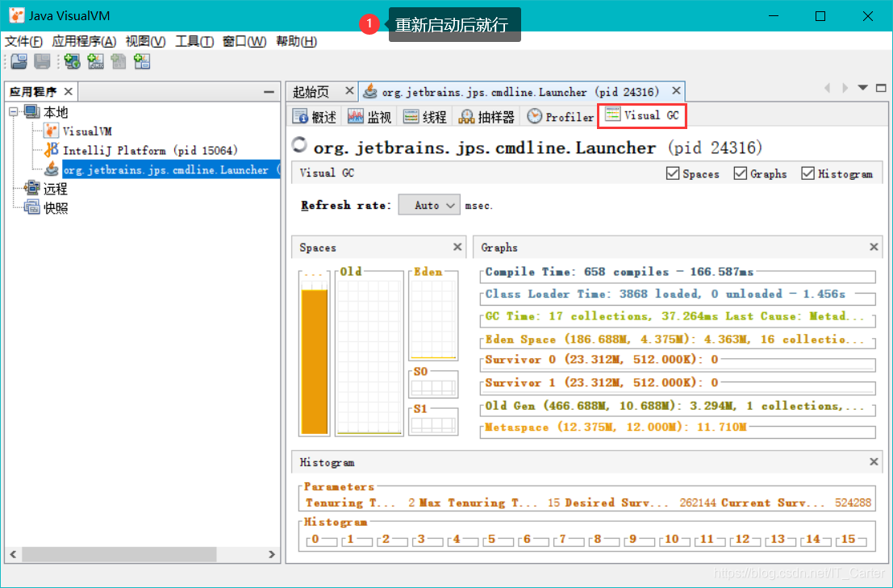
Task: Click the Compile Time graph label
Action: coord(619,272)
